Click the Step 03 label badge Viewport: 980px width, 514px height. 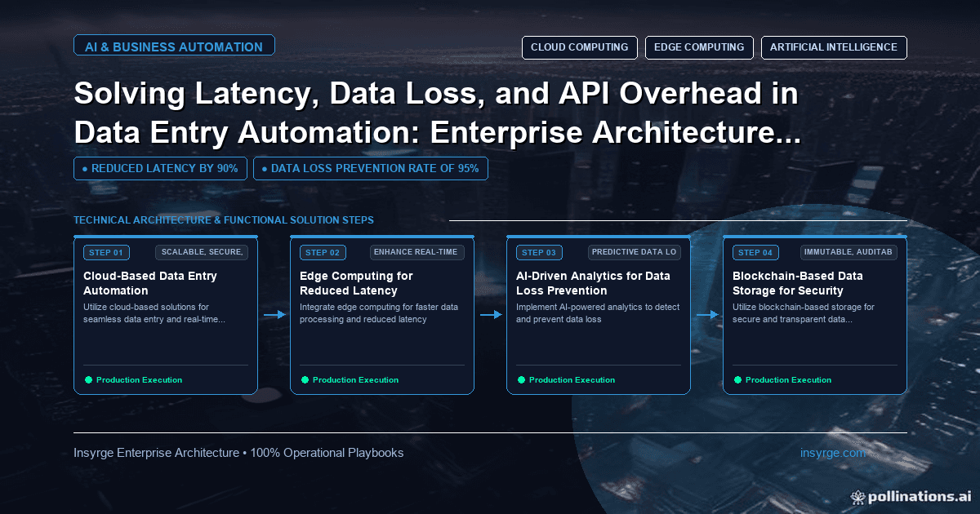pos(539,252)
